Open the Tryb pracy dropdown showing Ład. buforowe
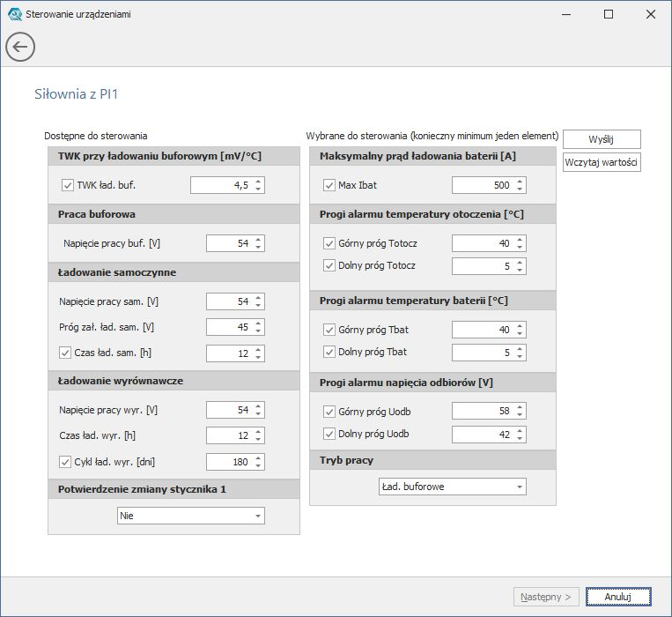 coord(453,487)
